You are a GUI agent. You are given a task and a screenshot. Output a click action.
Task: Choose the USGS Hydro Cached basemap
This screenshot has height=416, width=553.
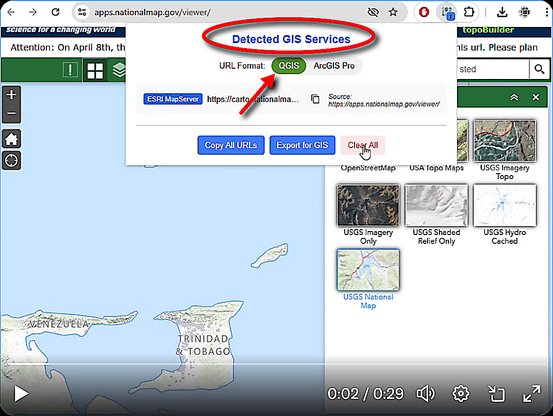point(504,205)
